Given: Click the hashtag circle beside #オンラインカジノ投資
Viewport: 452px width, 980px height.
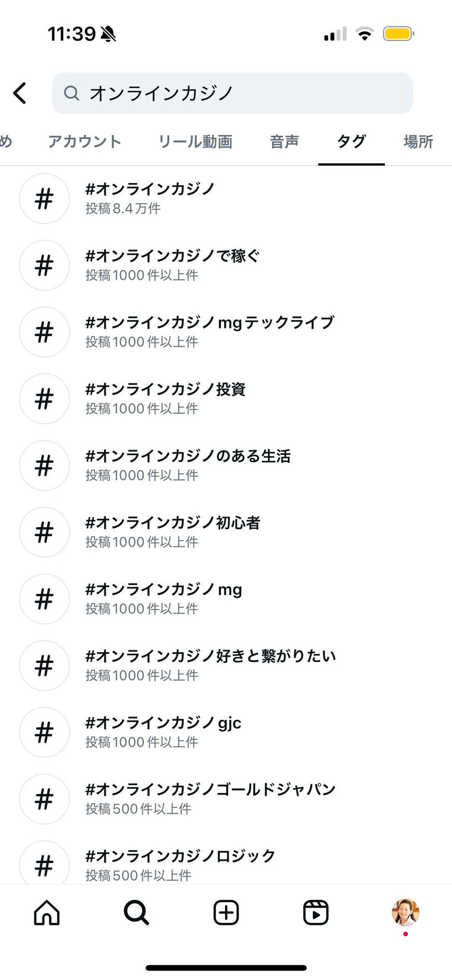Looking at the screenshot, I should (x=44, y=399).
